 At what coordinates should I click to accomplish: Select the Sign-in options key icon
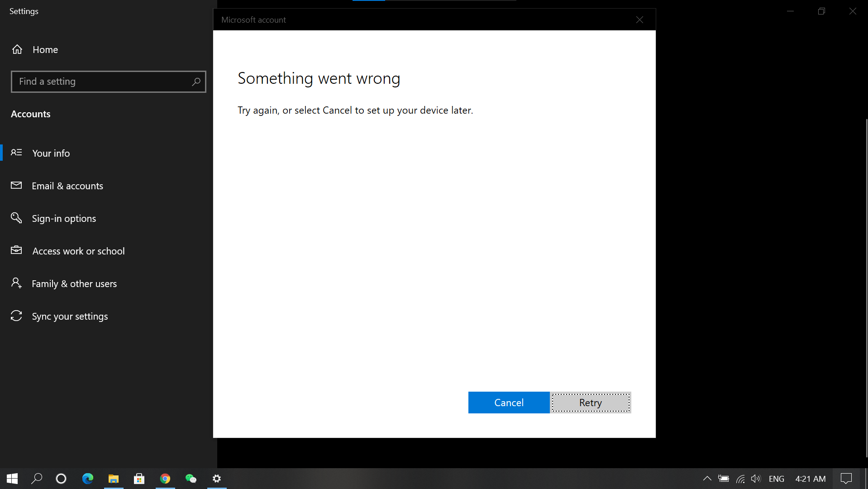click(16, 218)
